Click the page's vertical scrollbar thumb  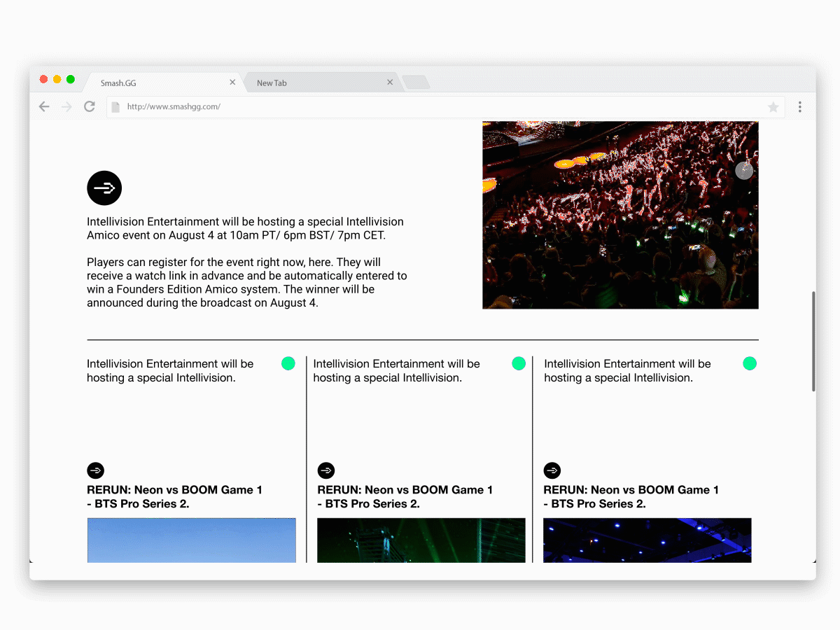(813, 342)
